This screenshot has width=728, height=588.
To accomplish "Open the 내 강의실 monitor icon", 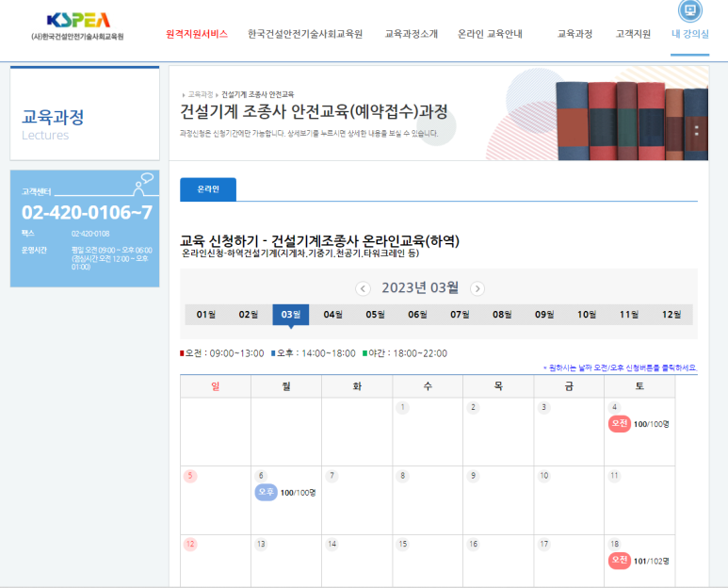I will pos(690,10).
